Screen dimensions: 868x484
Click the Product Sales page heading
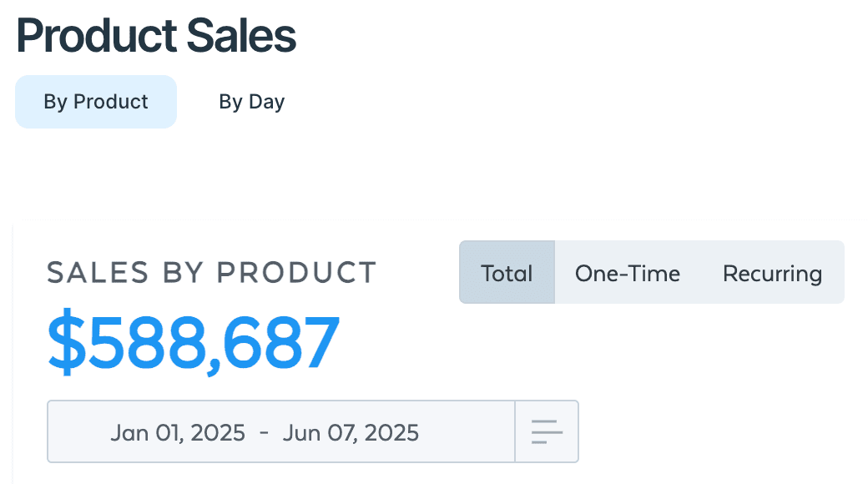point(157,35)
